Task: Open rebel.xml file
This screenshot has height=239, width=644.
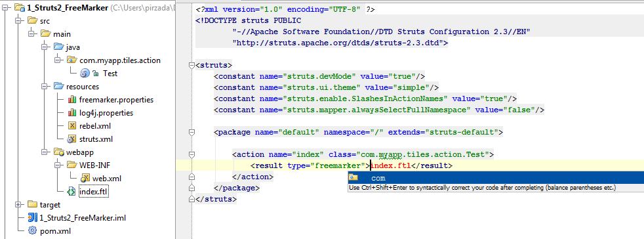Action: point(95,126)
